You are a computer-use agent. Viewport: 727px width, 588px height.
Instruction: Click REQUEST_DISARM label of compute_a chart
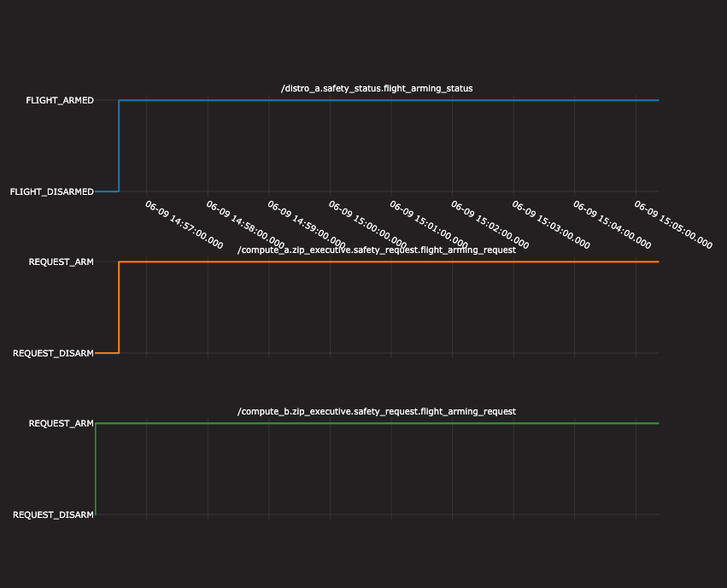click(x=53, y=353)
